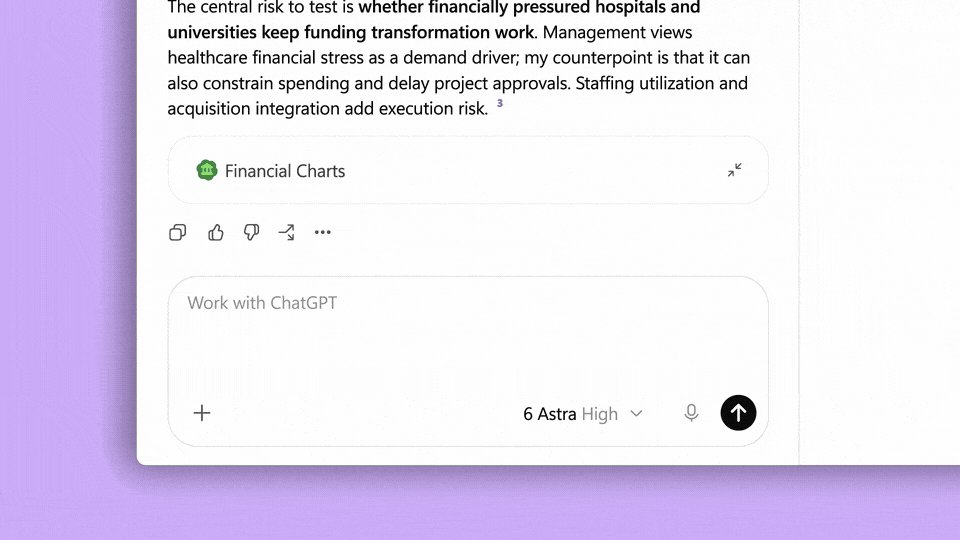This screenshot has height=540, width=960.
Task: Open the three-dot more actions menu
Action: [x=323, y=232]
